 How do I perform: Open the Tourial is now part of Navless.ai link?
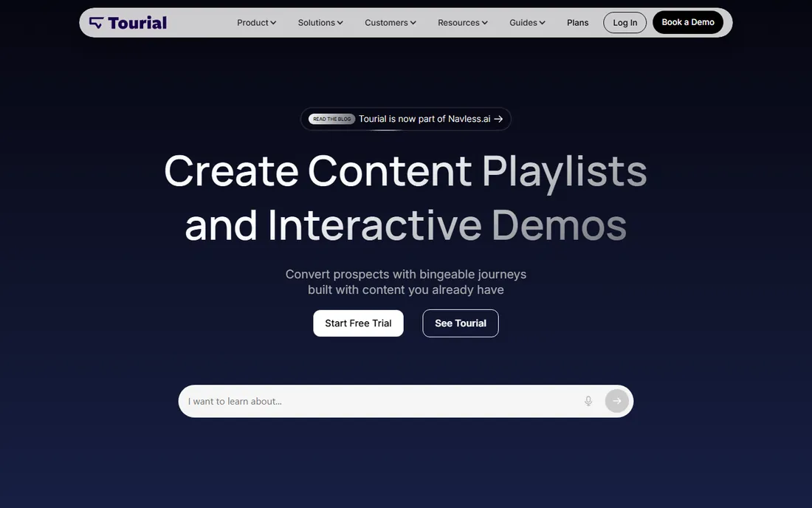(406, 119)
